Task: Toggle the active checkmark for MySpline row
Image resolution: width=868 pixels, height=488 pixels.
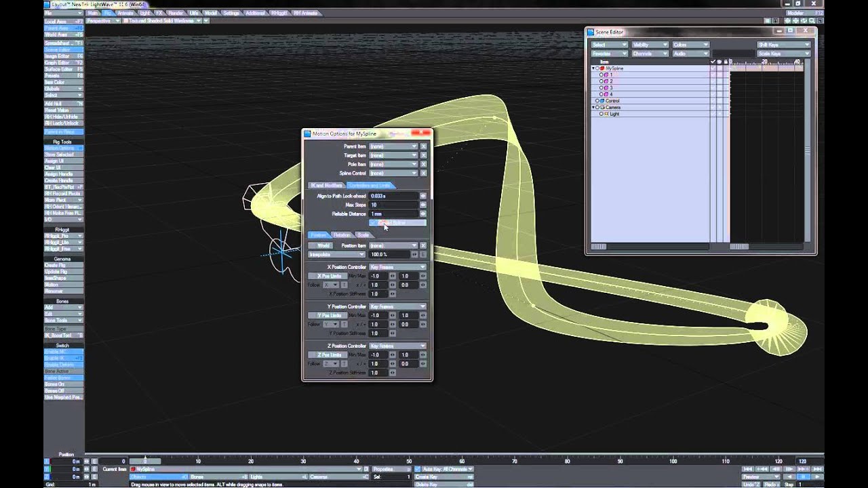Action: point(713,68)
